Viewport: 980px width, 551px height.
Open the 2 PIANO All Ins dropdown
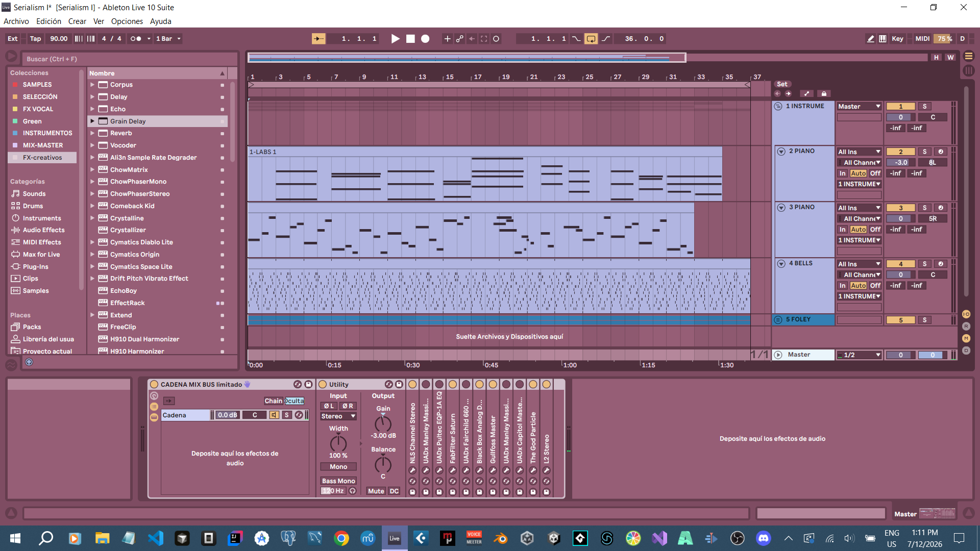859,152
